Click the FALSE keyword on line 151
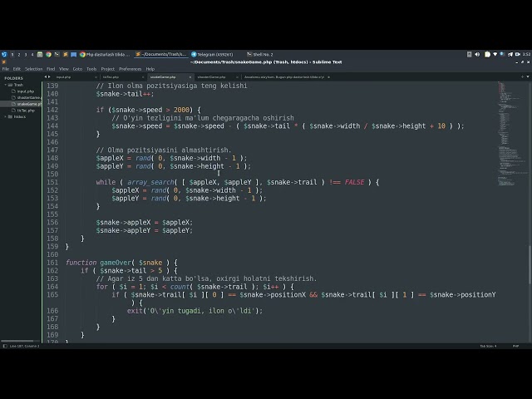 point(354,182)
